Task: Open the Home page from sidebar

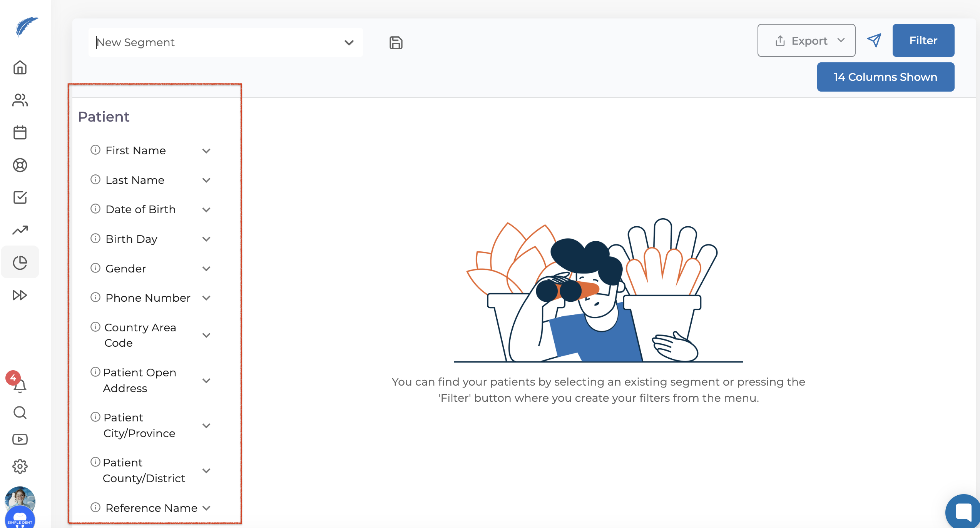Action: pyautogui.click(x=20, y=68)
